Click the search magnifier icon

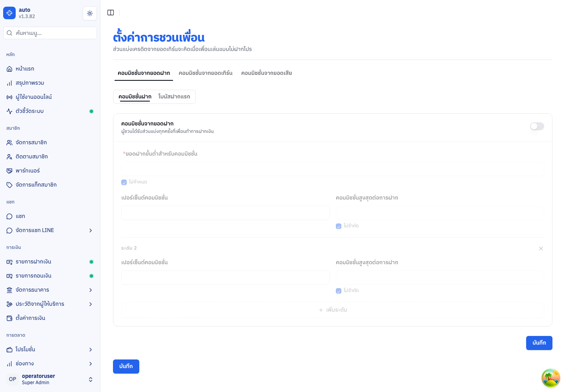click(9, 33)
